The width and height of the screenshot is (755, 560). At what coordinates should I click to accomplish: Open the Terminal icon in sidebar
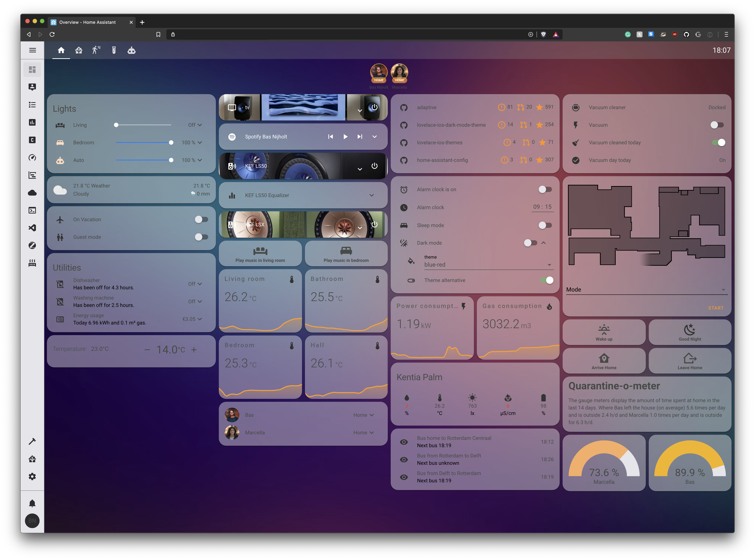tap(32, 211)
